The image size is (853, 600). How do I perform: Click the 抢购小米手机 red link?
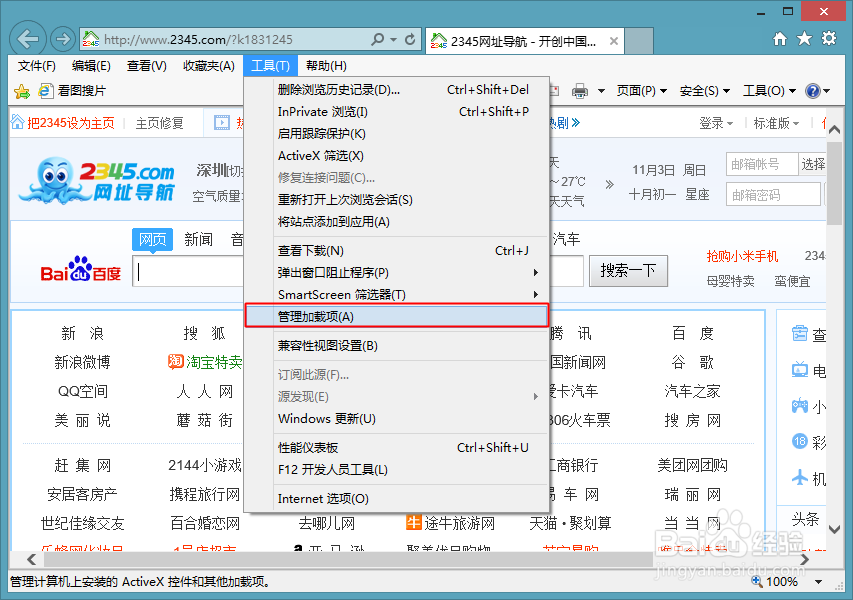pos(743,256)
